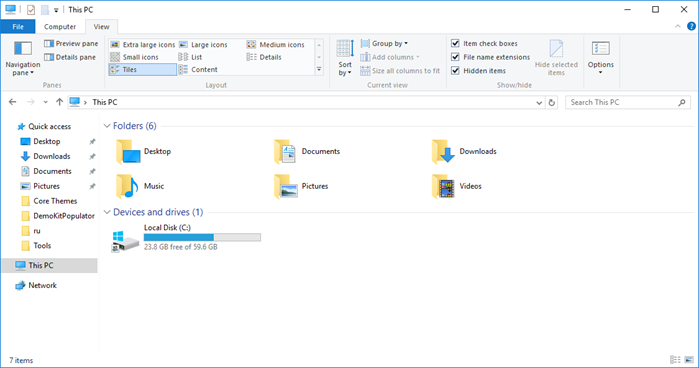Click Local Disk capacity bar

[x=202, y=237]
